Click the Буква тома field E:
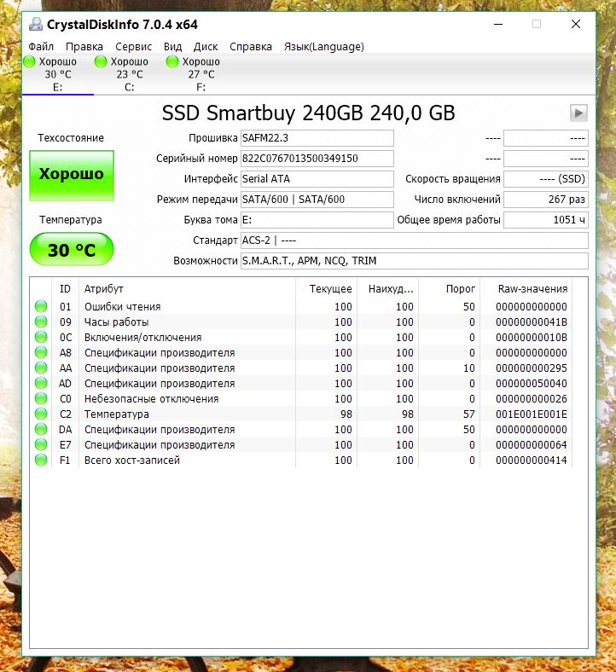The image size is (616, 672). point(317,220)
